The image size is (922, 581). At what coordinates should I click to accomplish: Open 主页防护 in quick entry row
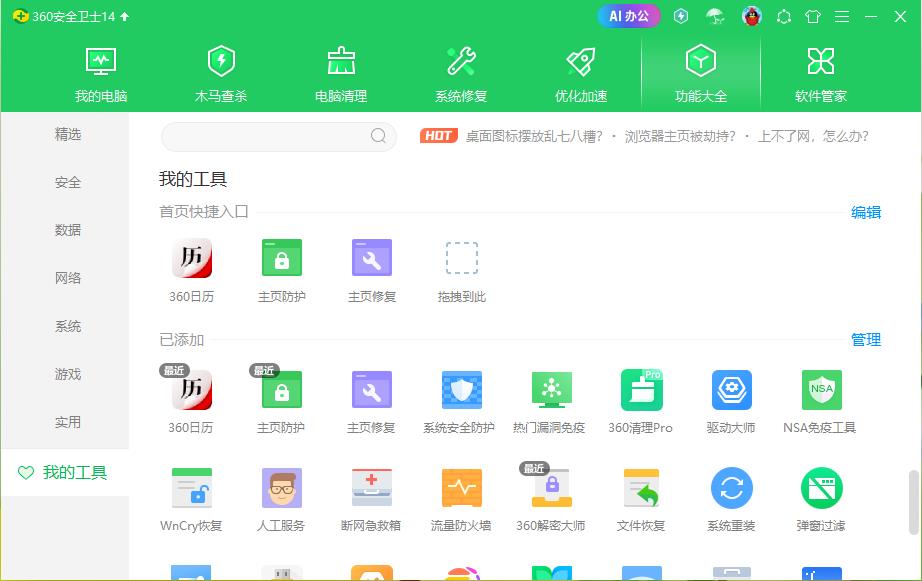tap(282, 271)
